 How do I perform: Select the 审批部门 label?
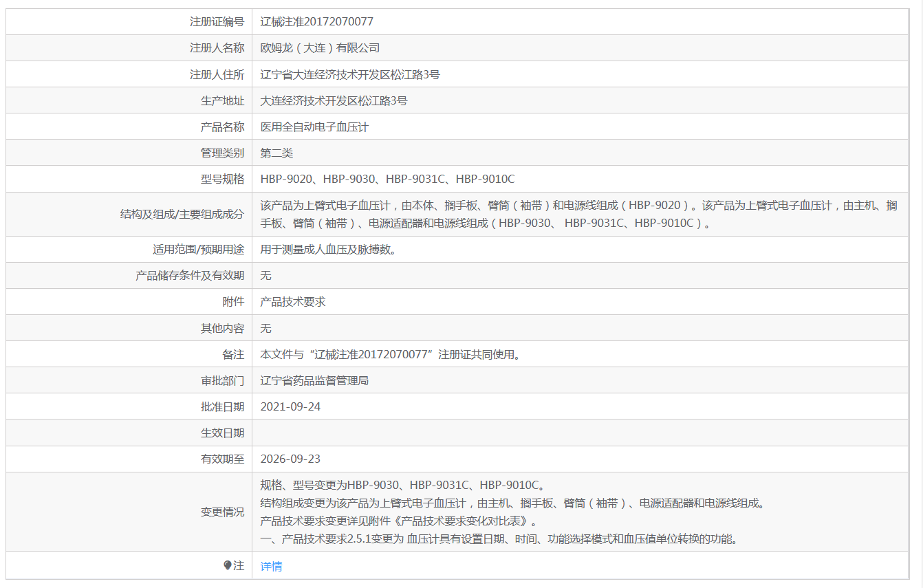coord(222,380)
